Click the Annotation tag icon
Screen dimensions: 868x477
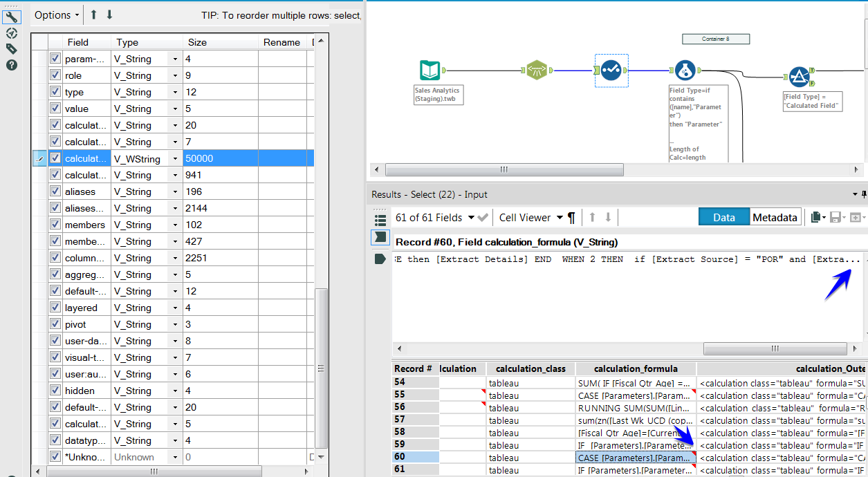11,49
